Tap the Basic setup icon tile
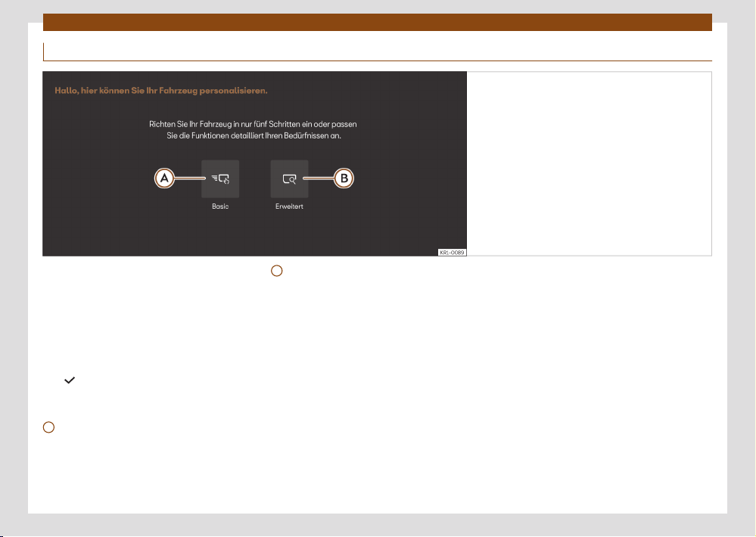 coord(220,178)
